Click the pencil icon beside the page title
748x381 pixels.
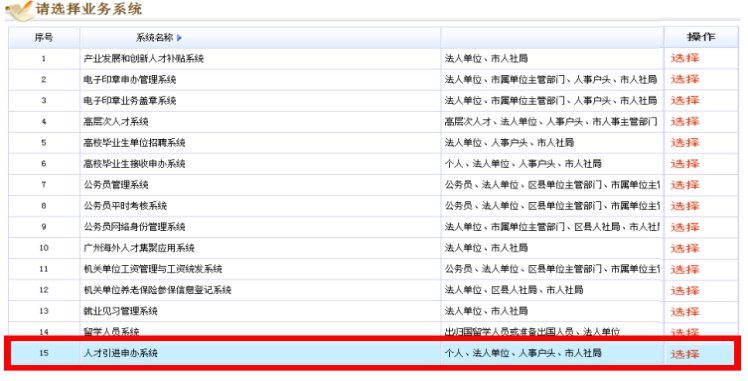tap(19, 11)
